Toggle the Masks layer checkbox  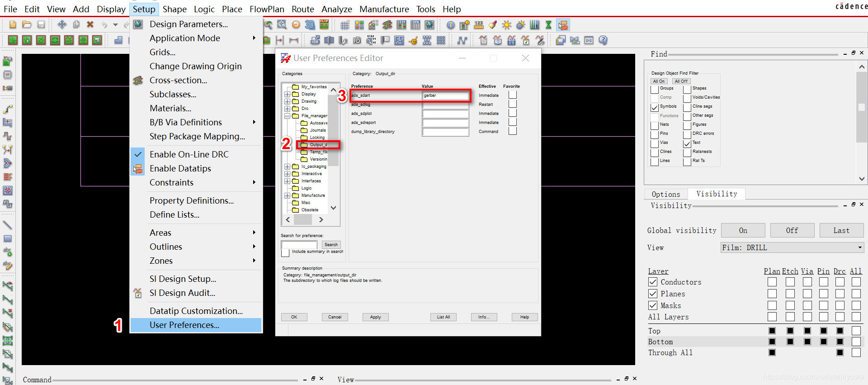(653, 305)
